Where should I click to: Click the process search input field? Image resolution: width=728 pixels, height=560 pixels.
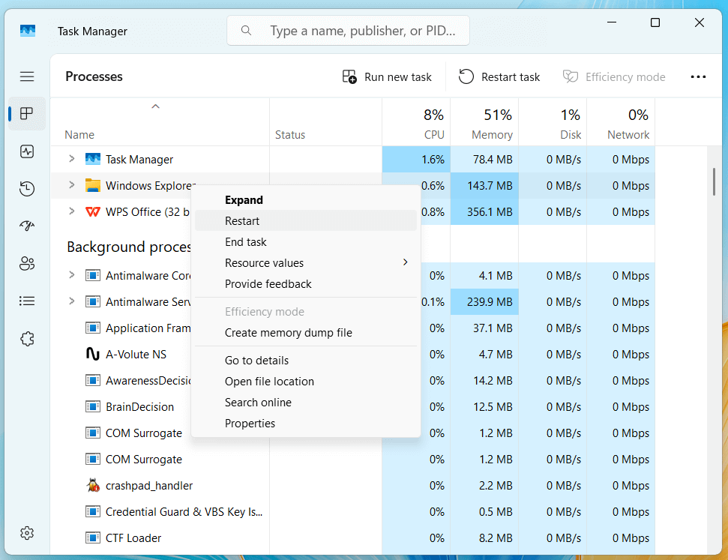point(361,31)
